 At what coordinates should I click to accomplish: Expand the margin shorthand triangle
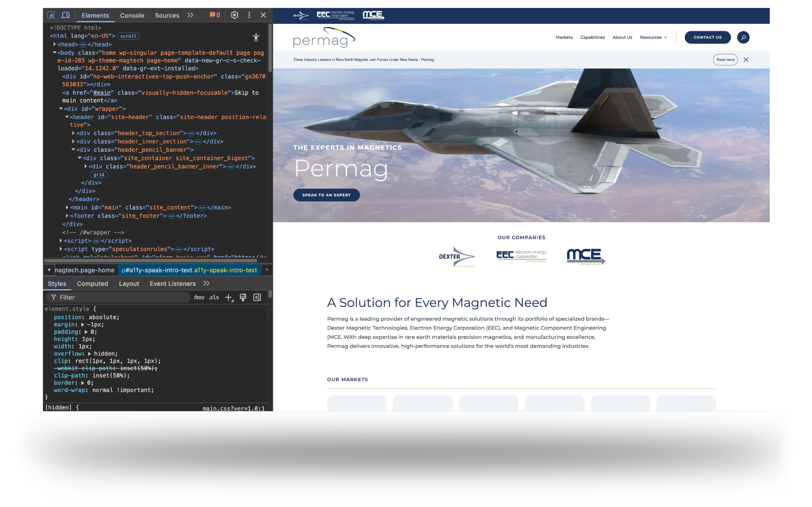pos(82,324)
